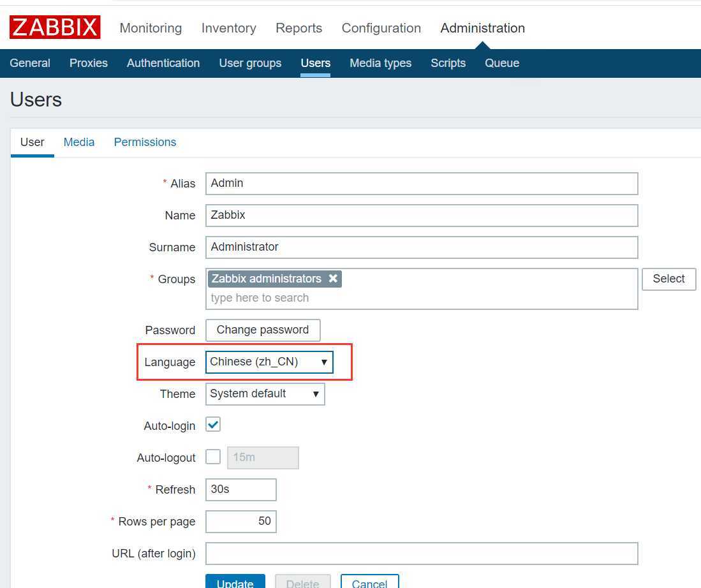Go to Scripts submenu
701x588 pixels.
click(x=448, y=63)
